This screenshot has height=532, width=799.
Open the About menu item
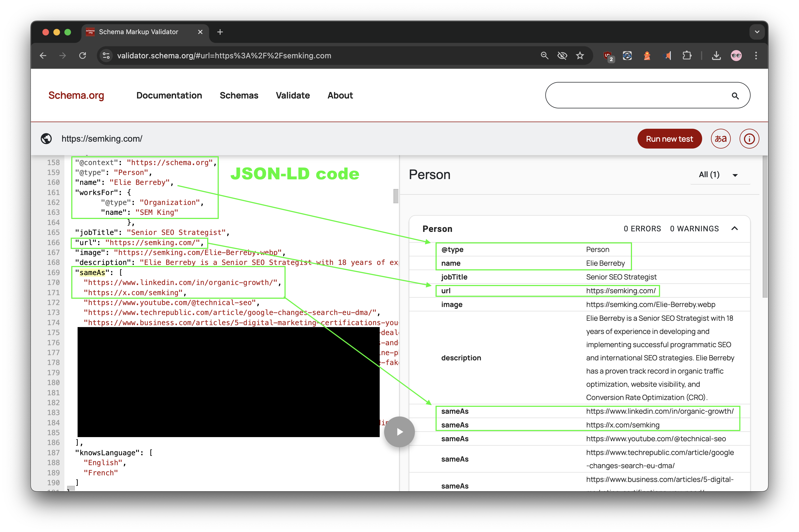(x=340, y=96)
